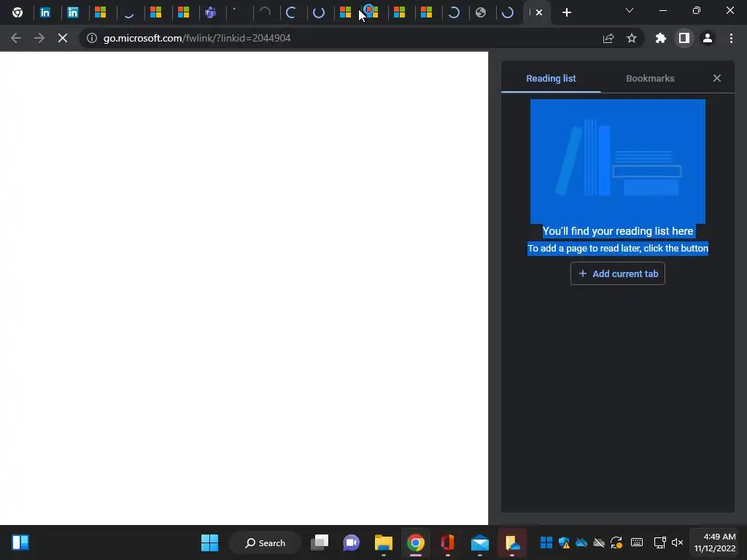The image size is (747, 560).
Task: Expand the tab search dropdown arrow
Action: pyautogui.click(x=630, y=10)
